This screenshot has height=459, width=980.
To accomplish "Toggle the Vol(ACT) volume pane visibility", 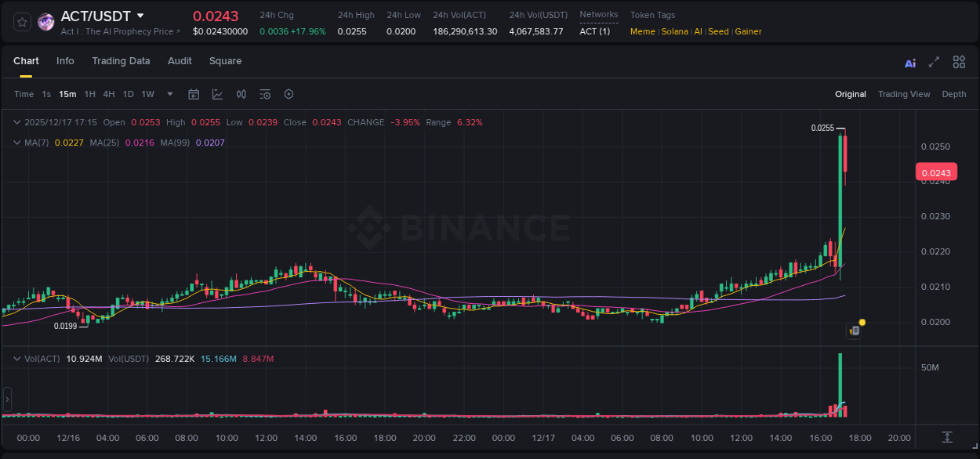I will (16, 357).
